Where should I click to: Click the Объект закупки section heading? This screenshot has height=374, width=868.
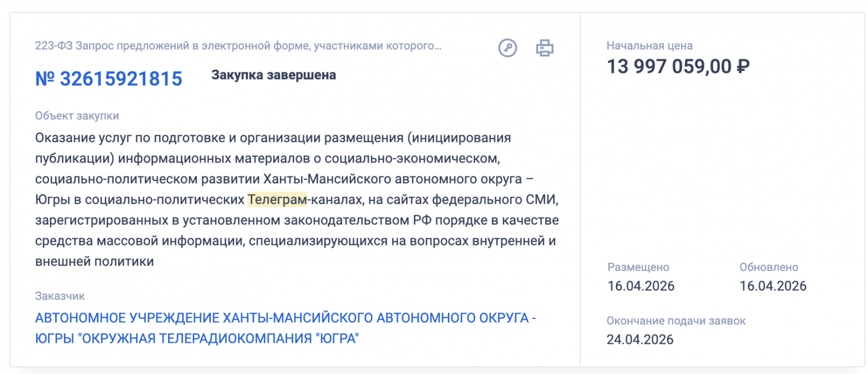point(77,116)
